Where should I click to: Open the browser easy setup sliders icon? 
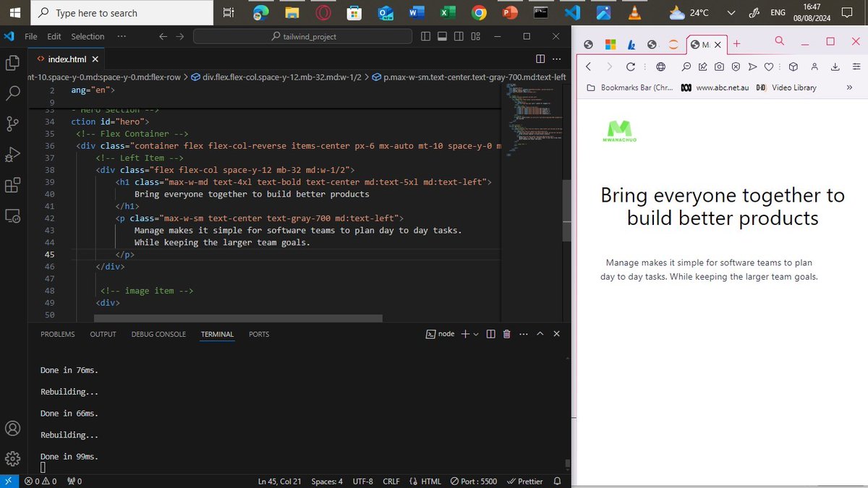click(x=856, y=67)
